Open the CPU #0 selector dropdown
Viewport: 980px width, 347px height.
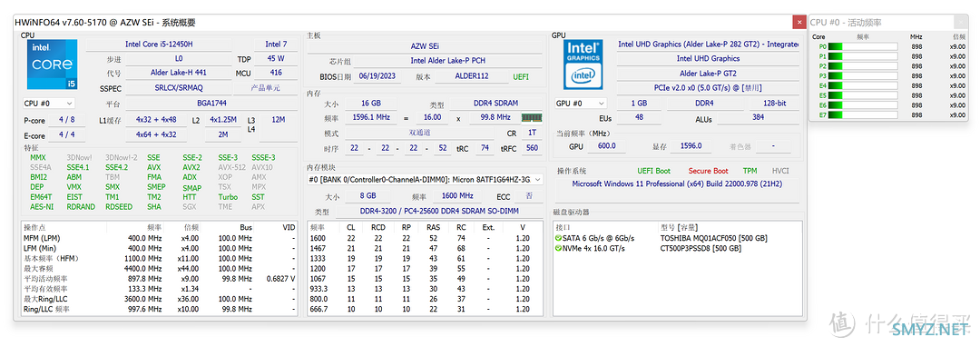tap(49, 104)
